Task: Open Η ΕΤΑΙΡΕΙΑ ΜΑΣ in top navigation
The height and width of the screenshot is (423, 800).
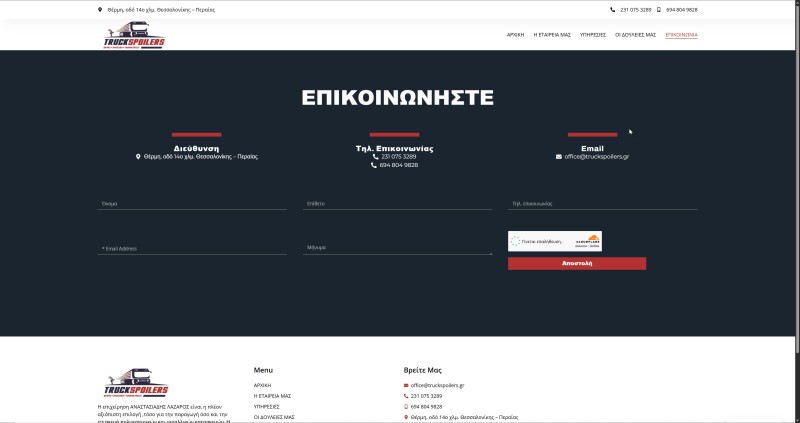Action: tap(552, 35)
